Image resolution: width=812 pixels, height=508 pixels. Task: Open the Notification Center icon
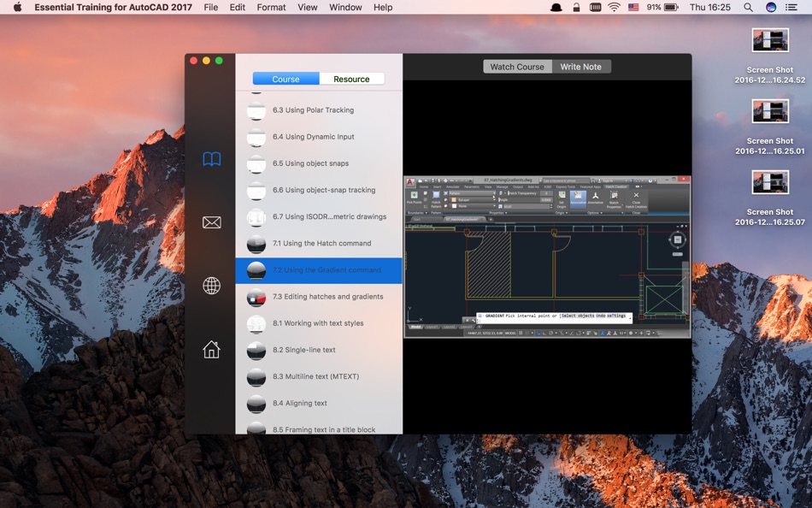pyautogui.click(x=791, y=7)
